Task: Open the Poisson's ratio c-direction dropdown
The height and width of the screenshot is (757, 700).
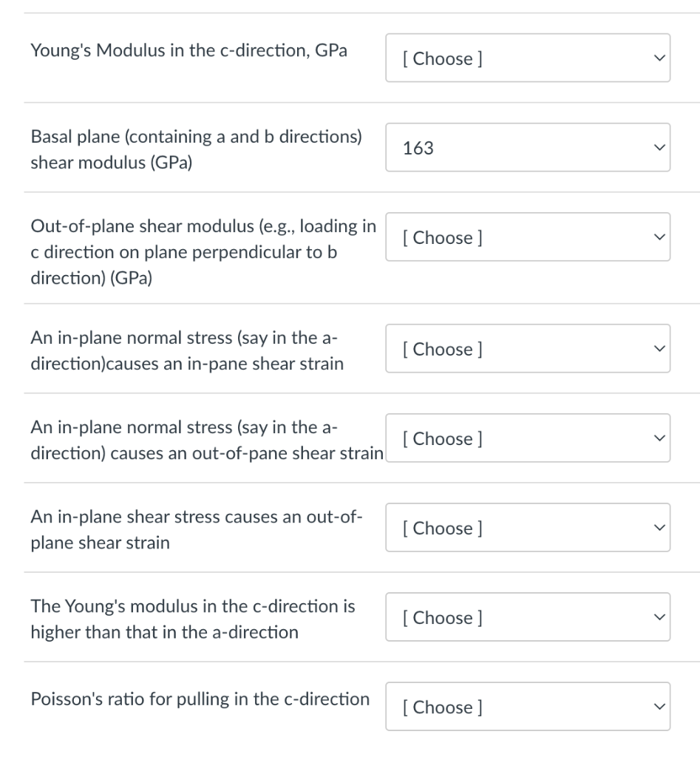Action: [x=527, y=707]
